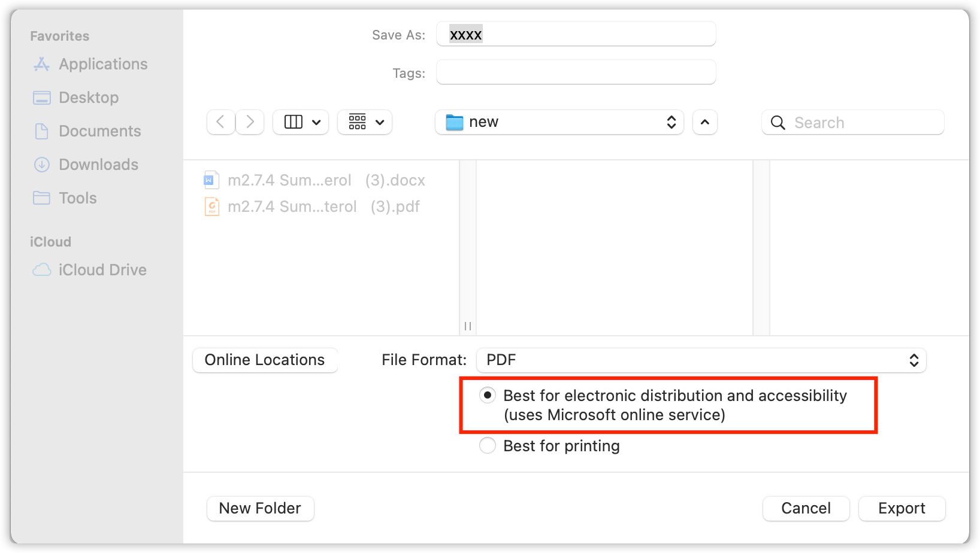980x553 pixels.
Task: Click the Tags input field
Action: coord(576,72)
